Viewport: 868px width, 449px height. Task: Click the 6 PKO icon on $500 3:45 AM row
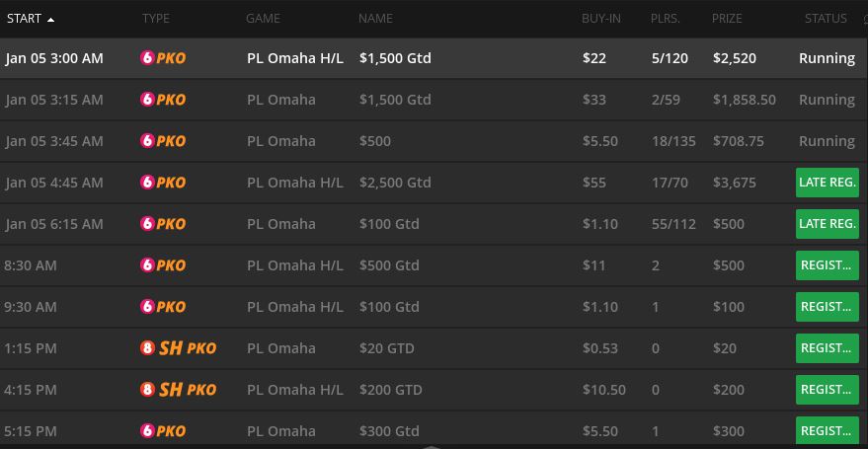pyautogui.click(x=163, y=141)
